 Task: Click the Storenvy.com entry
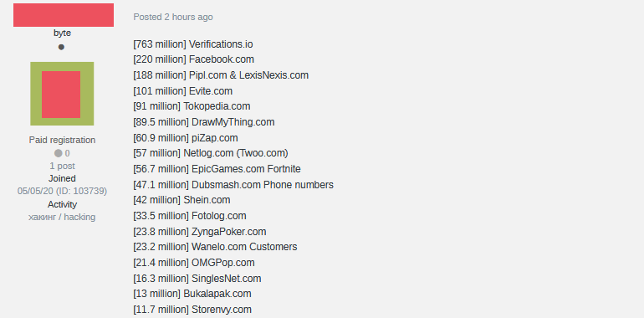(192, 310)
